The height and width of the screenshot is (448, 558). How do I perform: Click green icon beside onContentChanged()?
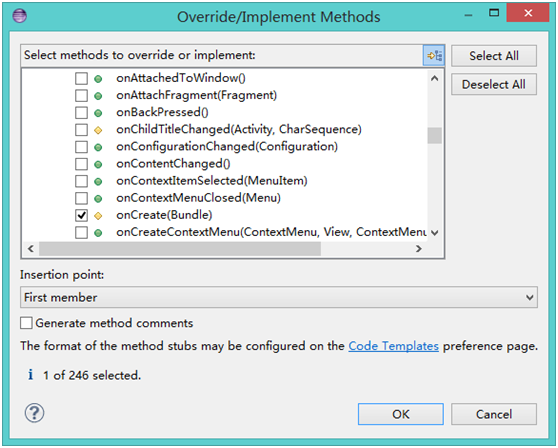coord(98,164)
